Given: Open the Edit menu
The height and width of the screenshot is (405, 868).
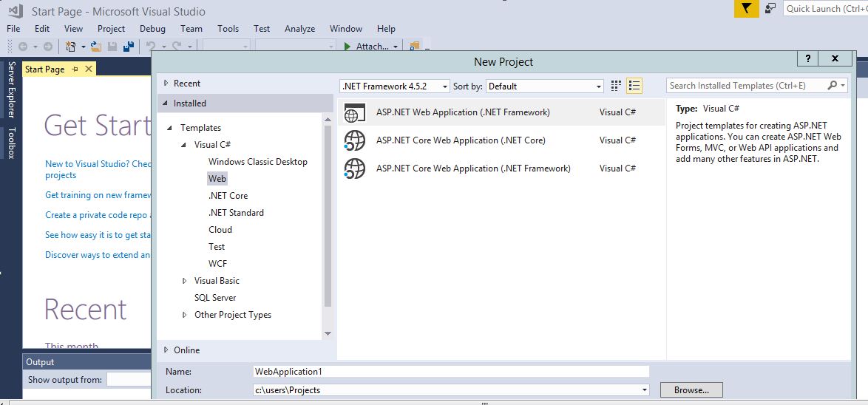Looking at the screenshot, I should 42,29.
